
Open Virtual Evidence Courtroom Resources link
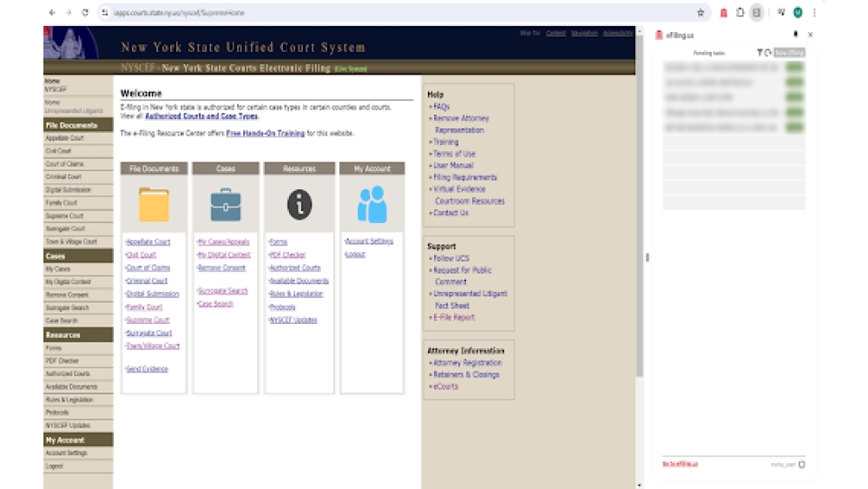[x=469, y=195]
